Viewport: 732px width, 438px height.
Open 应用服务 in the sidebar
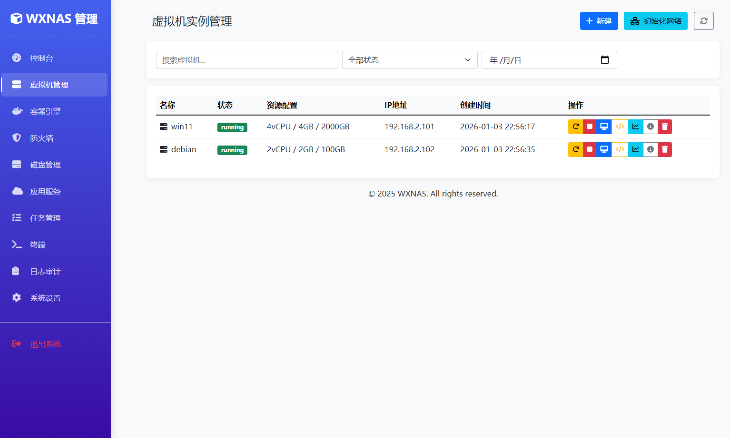point(54,191)
